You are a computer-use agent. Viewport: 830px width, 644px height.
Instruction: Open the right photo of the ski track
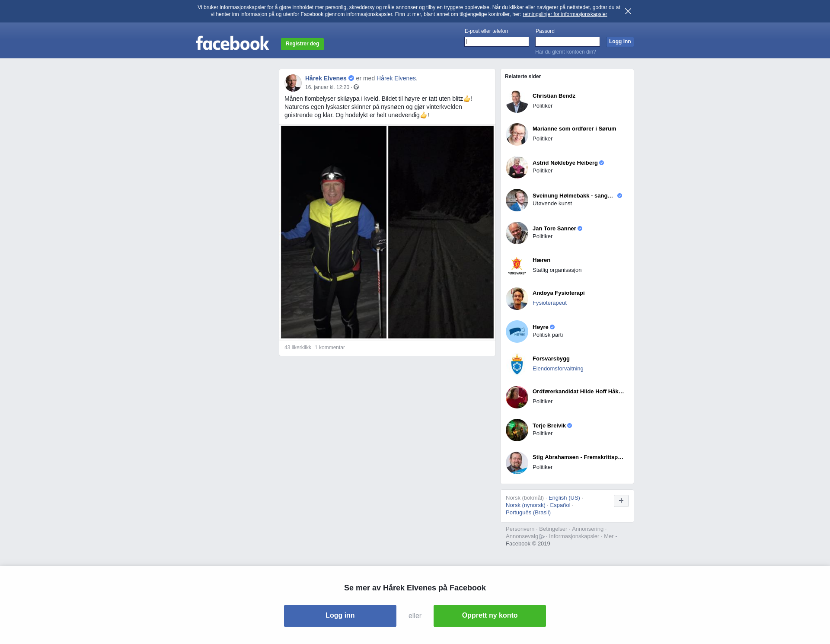pos(441,232)
